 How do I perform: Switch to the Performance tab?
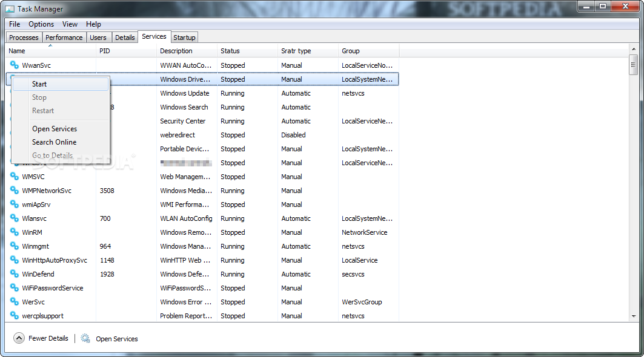coord(64,38)
